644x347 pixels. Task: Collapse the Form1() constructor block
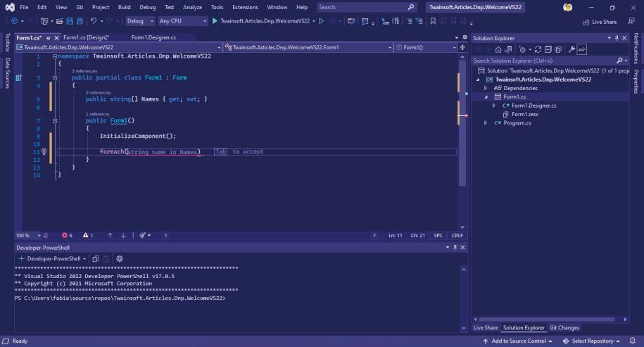coord(55,121)
